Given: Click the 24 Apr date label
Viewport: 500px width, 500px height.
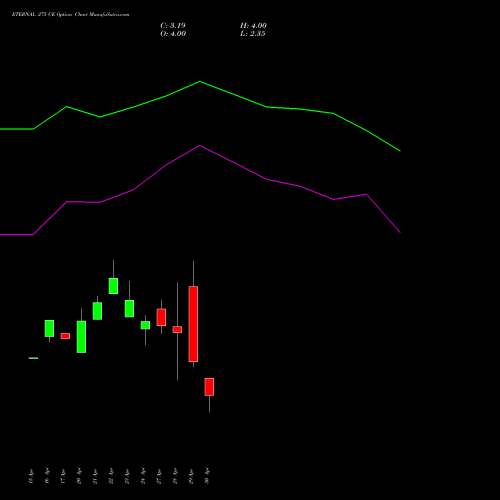Looking at the screenshot, I should coord(143,476).
